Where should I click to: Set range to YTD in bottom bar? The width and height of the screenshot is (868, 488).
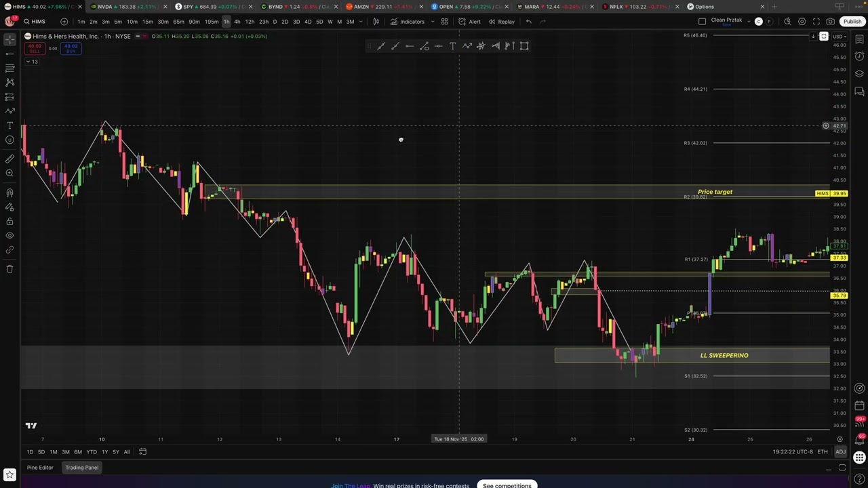pyautogui.click(x=92, y=452)
